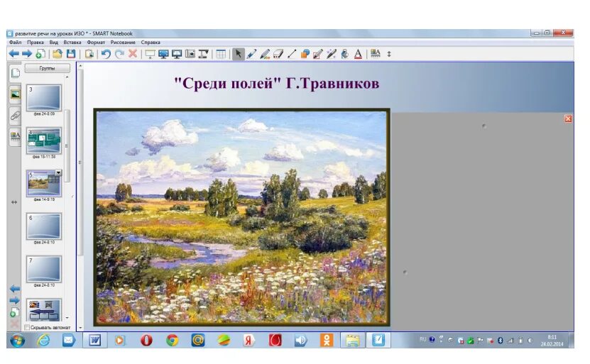The width and height of the screenshot is (590, 364).
Task: Toggle the Скрывать автомат checkbox
Action: click(27, 328)
